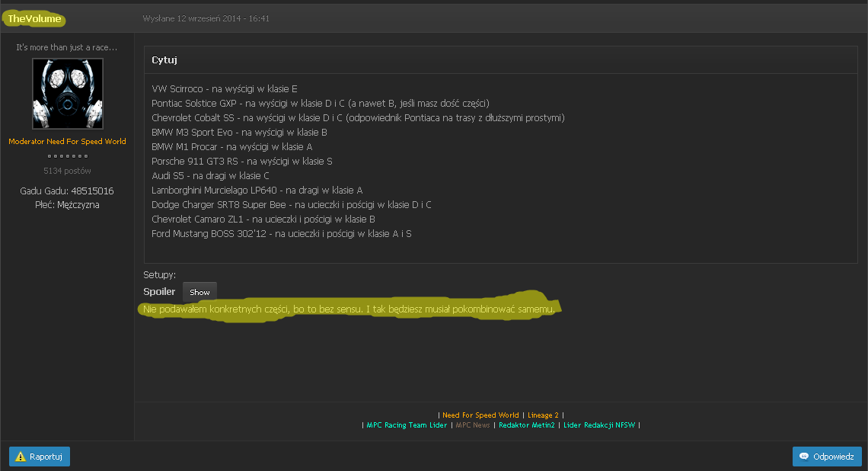This screenshot has height=471, width=868.
Task: Reply using the Odpowiedz button
Action: tap(827, 457)
